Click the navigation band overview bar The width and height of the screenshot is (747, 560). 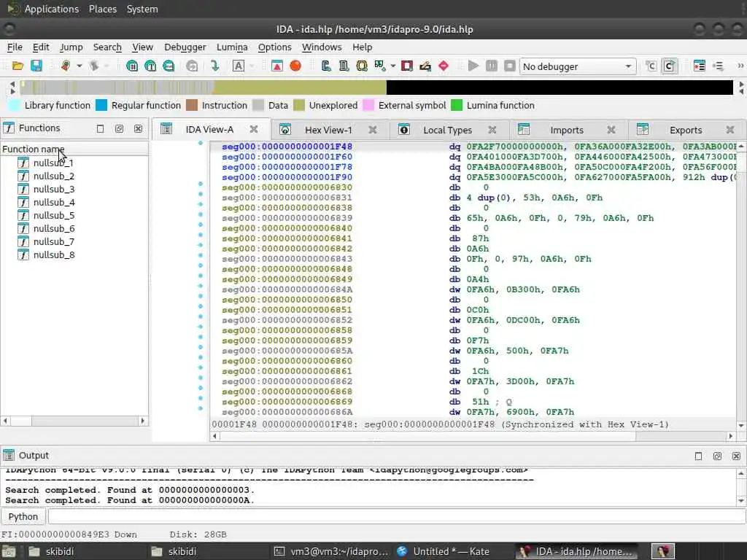[376, 87]
